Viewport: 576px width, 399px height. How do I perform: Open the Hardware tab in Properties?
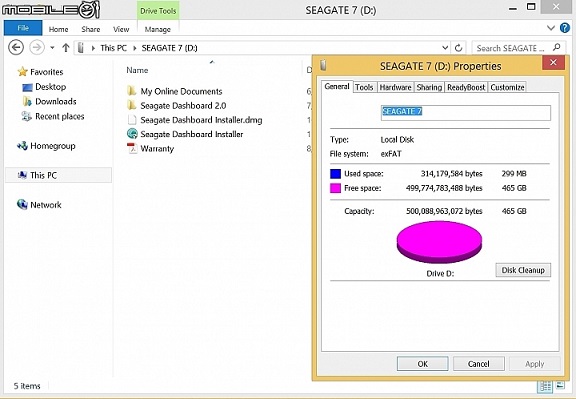coord(395,87)
